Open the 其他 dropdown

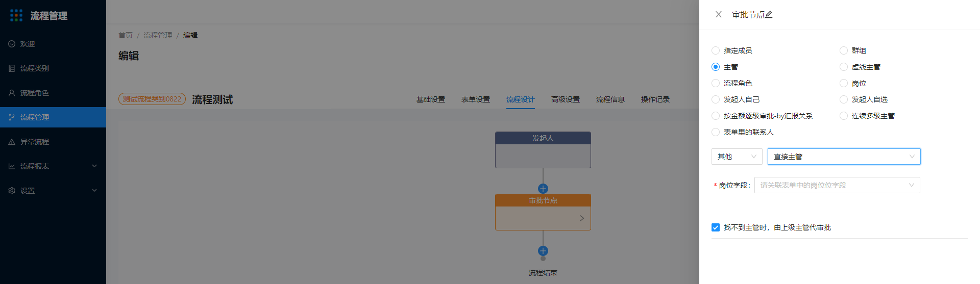[737, 157]
